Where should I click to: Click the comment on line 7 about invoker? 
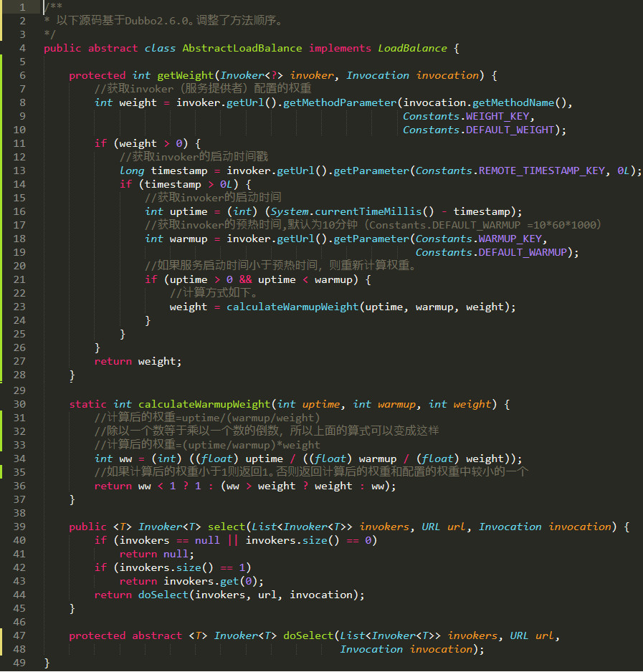click(203, 89)
